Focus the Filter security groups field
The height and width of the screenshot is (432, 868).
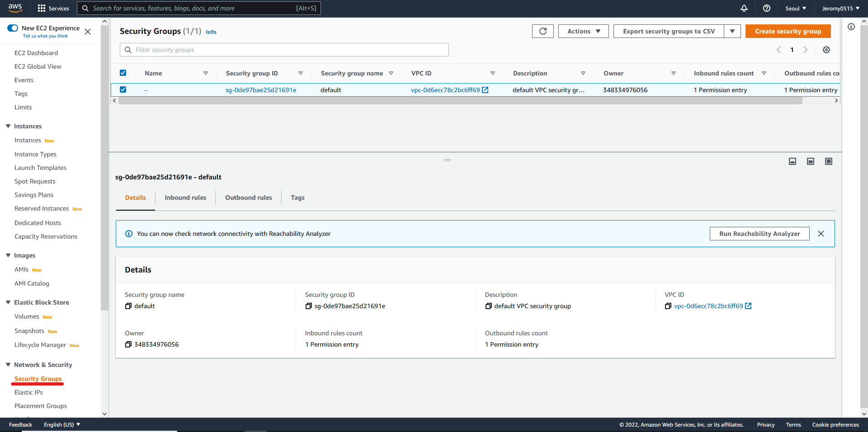coord(284,50)
